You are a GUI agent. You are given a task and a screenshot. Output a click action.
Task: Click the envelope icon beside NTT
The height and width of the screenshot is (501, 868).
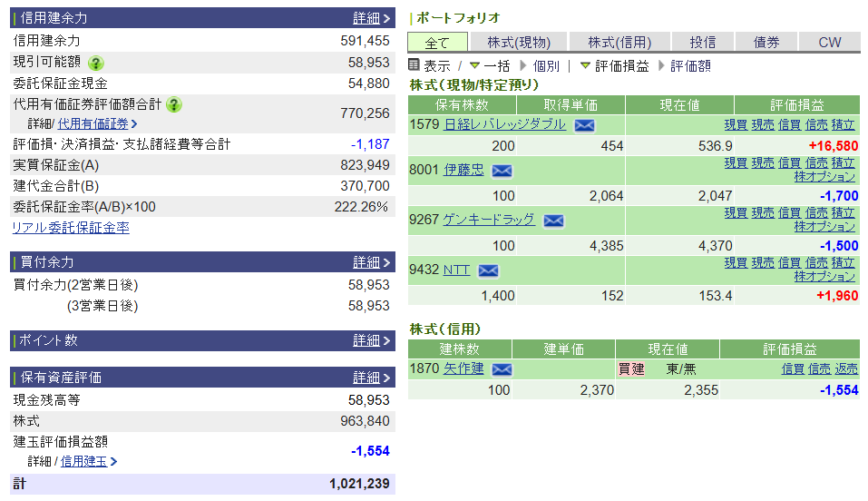click(488, 270)
